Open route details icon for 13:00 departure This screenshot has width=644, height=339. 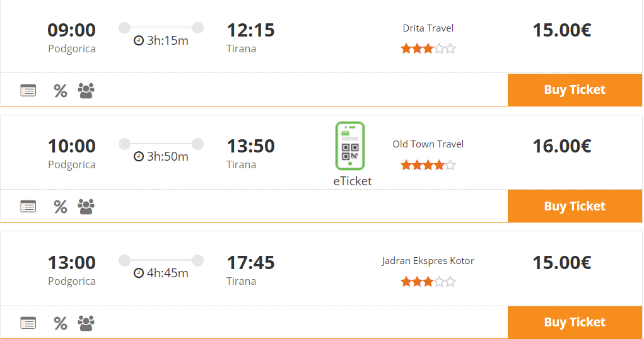(28, 323)
